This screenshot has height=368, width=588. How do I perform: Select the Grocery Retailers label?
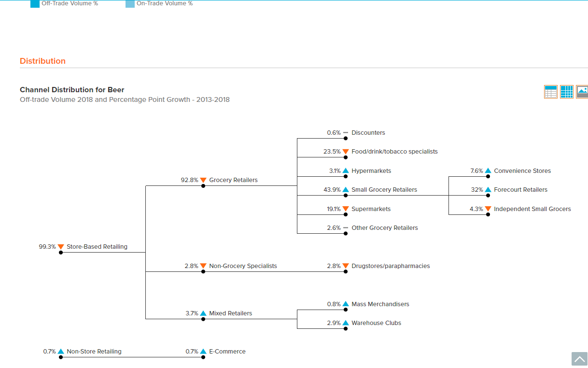234,180
